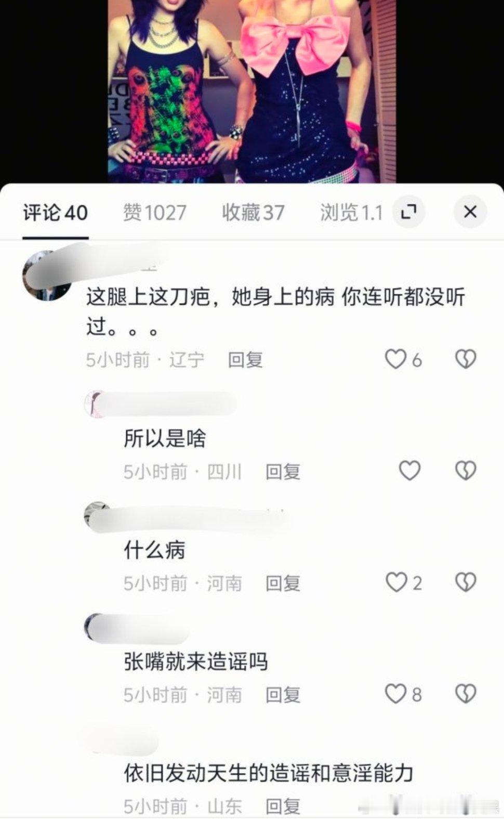504x819 pixels.
Task: Reply to the Liaoning comment
Action: [x=245, y=360]
